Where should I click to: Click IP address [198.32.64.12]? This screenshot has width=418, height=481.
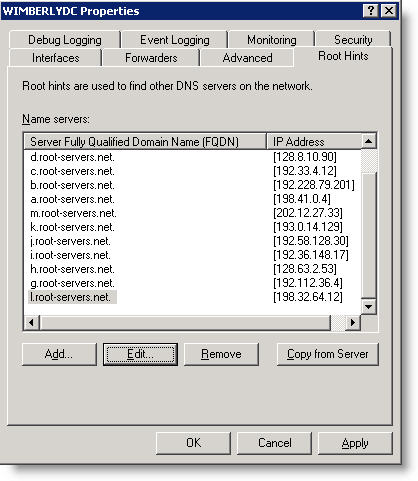pyautogui.click(x=308, y=297)
